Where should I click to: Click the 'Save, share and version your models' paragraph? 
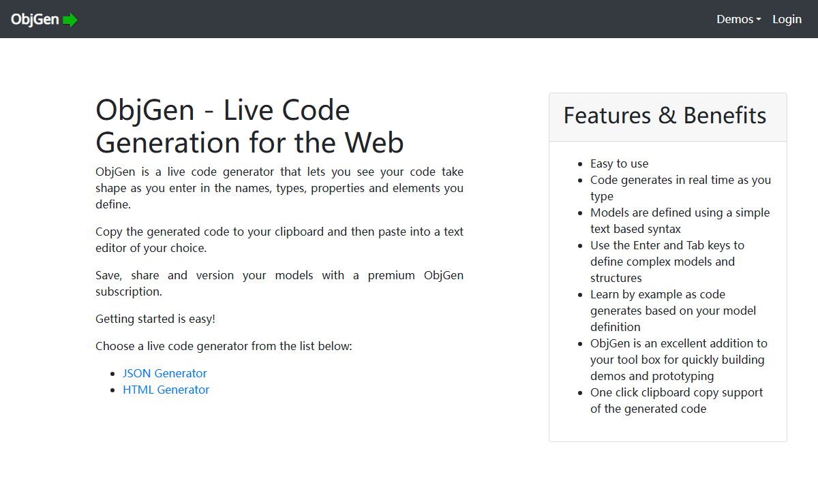point(279,283)
